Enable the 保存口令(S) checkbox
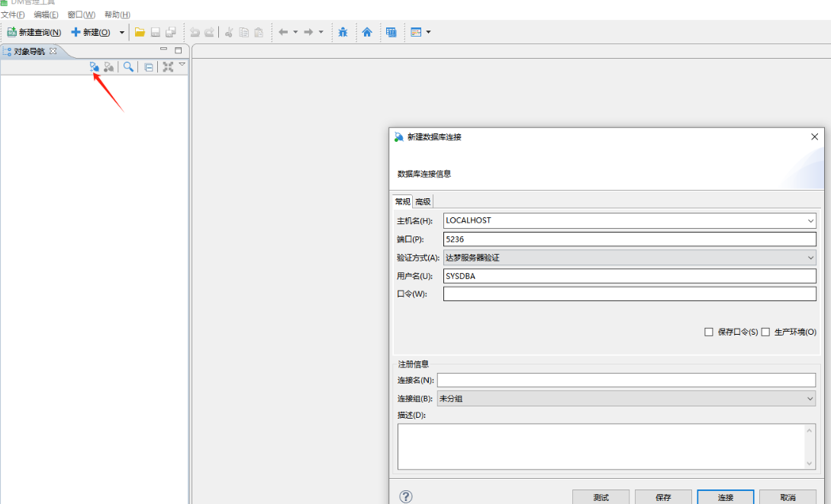This screenshot has width=831, height=504. pos(709,332)
